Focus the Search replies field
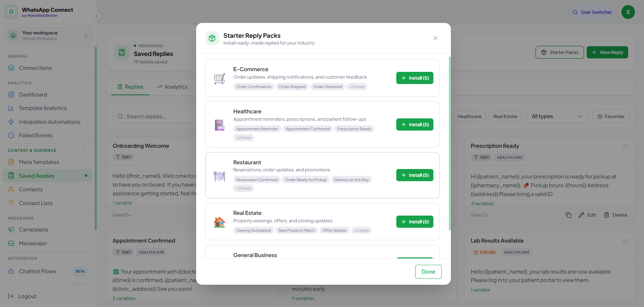Image resolution: width=644 pixels, height=307 pixels. tap(155, 116)
